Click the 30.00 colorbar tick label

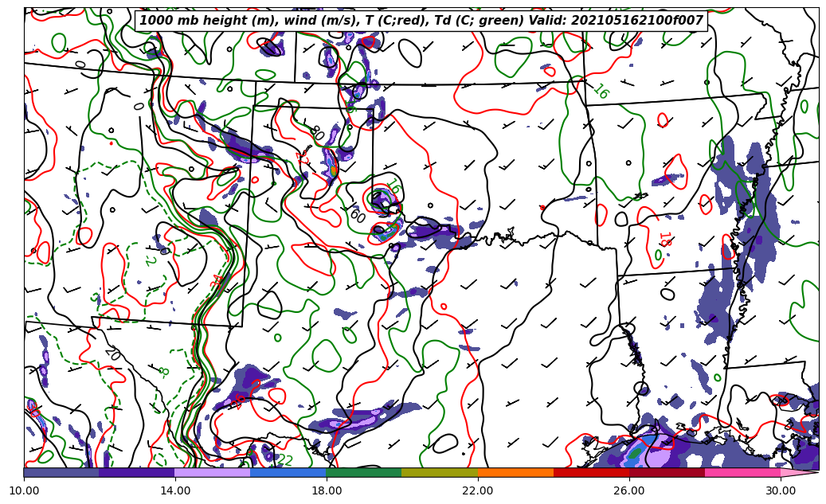pyautogui.click(x=781, y=490)
